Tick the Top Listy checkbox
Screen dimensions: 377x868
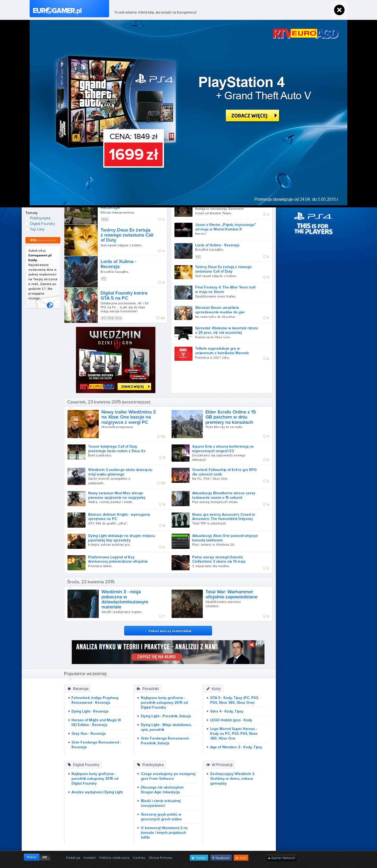[x=27, y=229]
